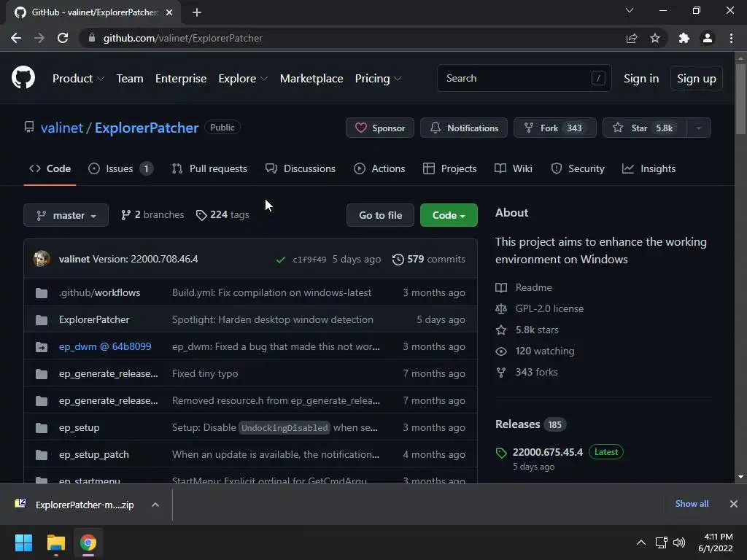Click the page vertical scrollbar thumb
The width and height of the screenshot is (747, 560).
pos(740,99)
